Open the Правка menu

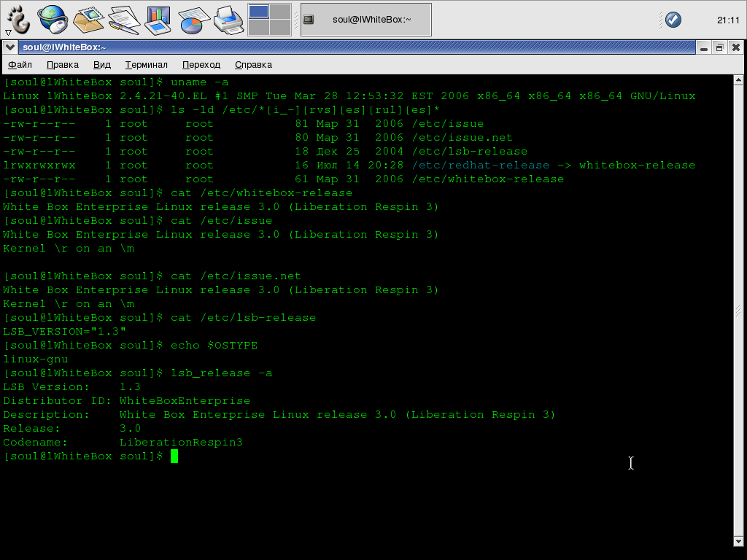63,65
